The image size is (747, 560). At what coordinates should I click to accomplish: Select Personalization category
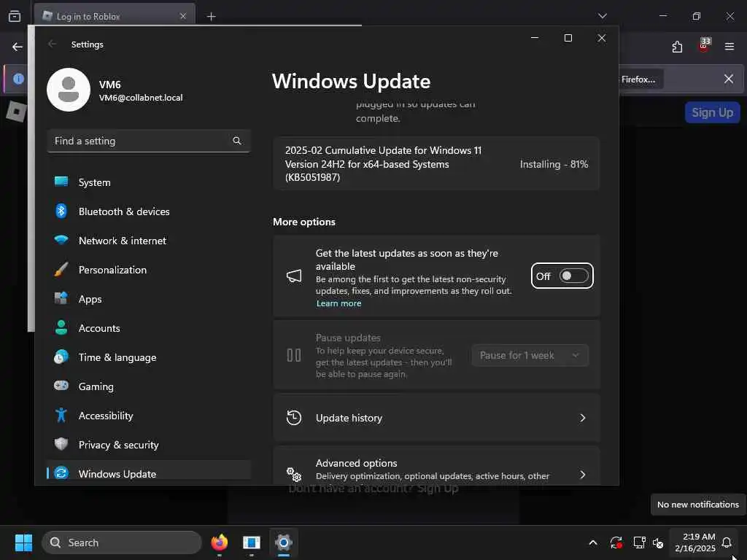tap(149, 270)
